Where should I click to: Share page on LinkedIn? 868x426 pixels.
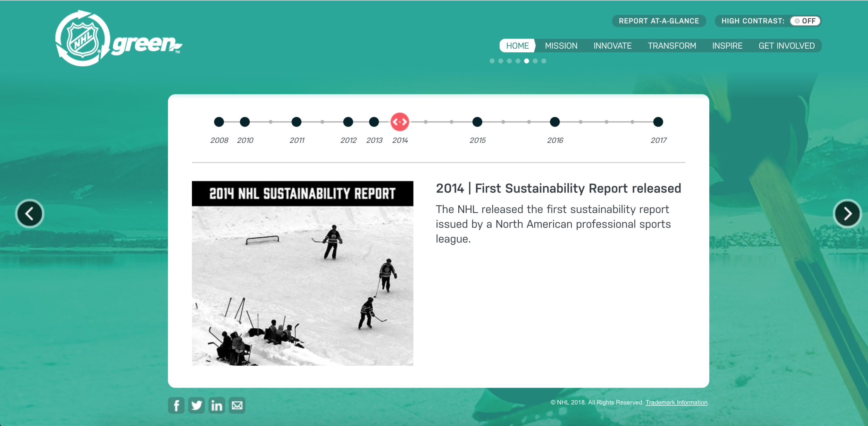(x=217, y=405)
